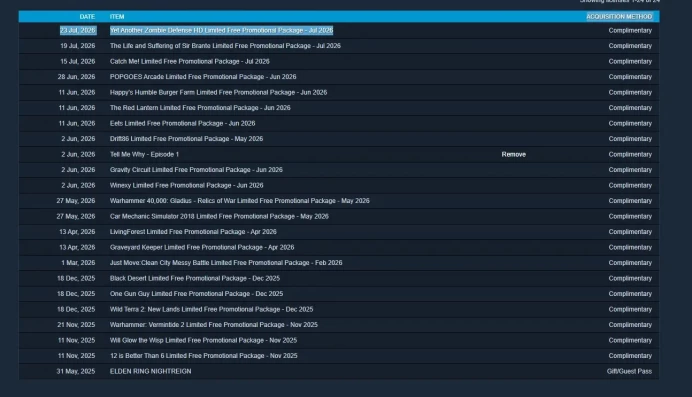Click the ACQUISITION METHOD column header
This screenshot has width=692, height=397.
[619, 17]
